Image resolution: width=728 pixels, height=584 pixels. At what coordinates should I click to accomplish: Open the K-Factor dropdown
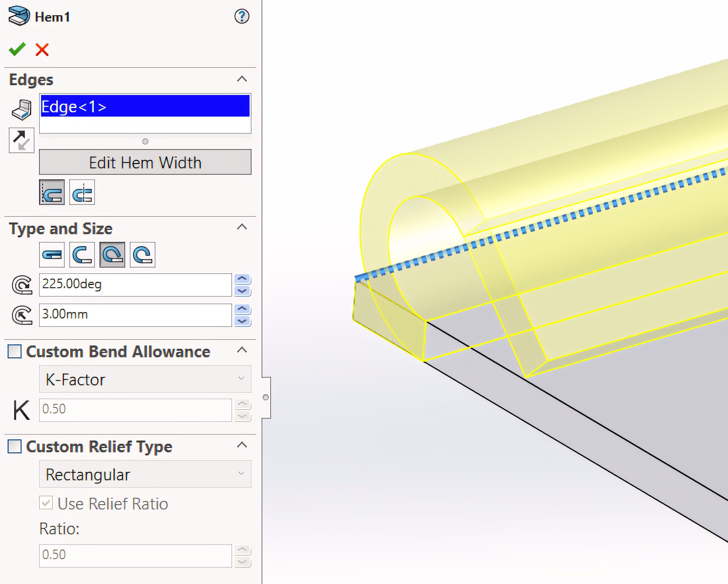(145, 379)
